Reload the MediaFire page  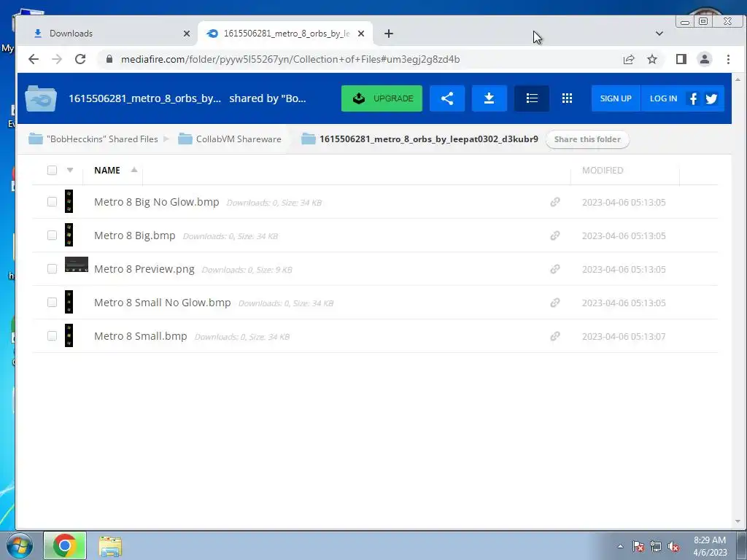tap(80, 59)
